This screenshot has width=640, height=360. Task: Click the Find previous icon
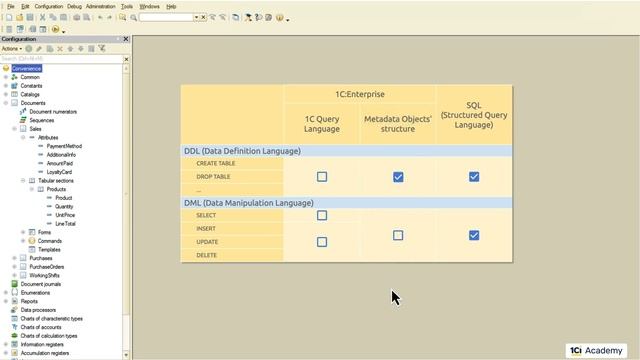coord(222,18)
